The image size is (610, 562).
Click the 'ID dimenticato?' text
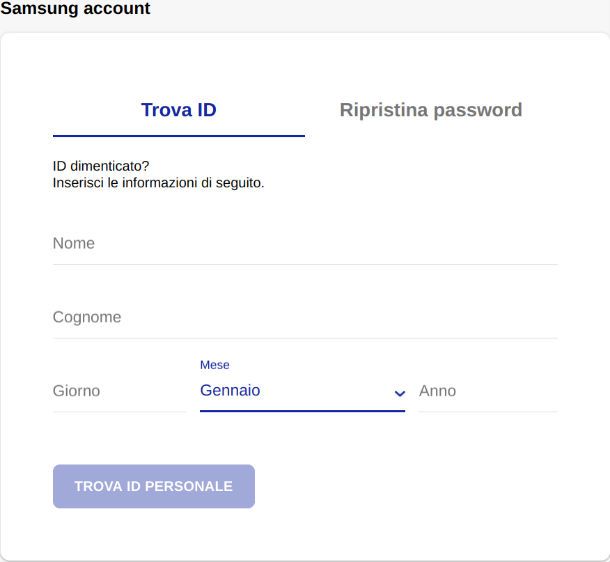100,166
